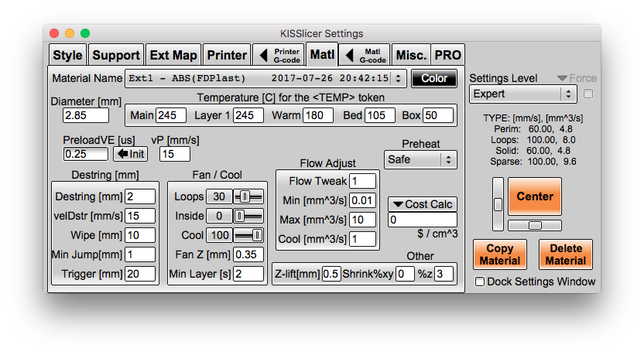The image size is (644, 355).
Task: Click the Loops fan speed slider
Action: point(248,196)
